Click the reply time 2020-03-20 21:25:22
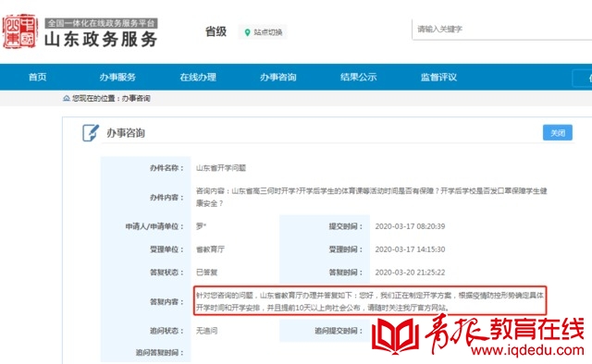Screen dimensions: 592x364 click(410, 273)
